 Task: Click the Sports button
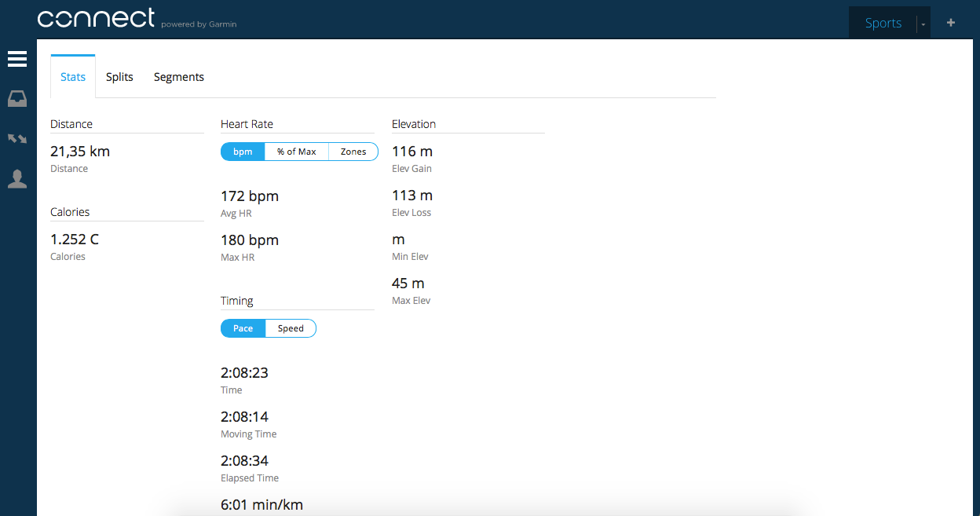pos(883,23)
